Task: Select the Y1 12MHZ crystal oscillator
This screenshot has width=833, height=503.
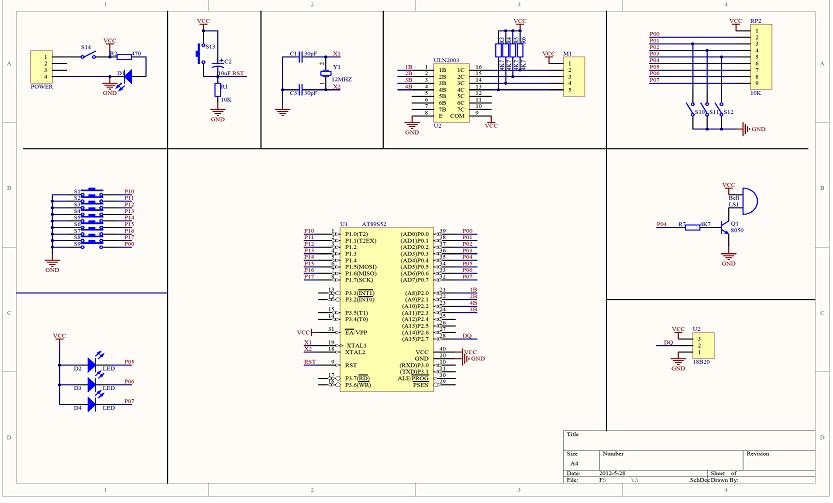Action: [324, 74]
